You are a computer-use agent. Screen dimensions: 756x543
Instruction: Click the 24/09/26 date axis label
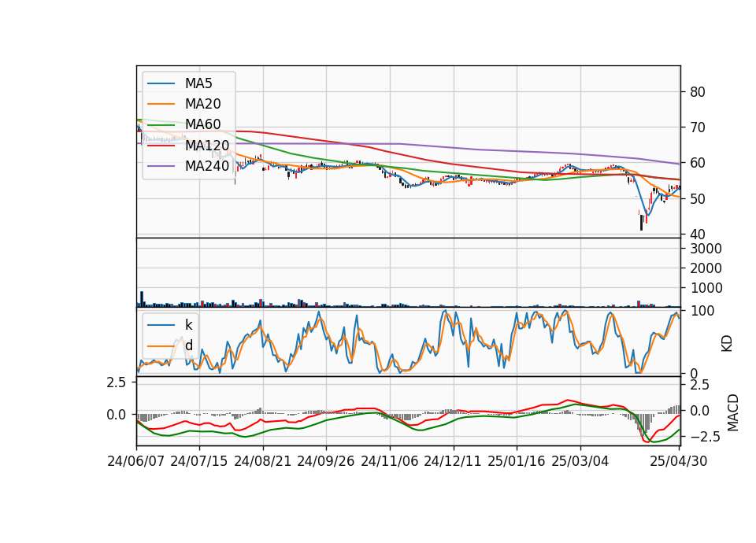click(325, 461)
